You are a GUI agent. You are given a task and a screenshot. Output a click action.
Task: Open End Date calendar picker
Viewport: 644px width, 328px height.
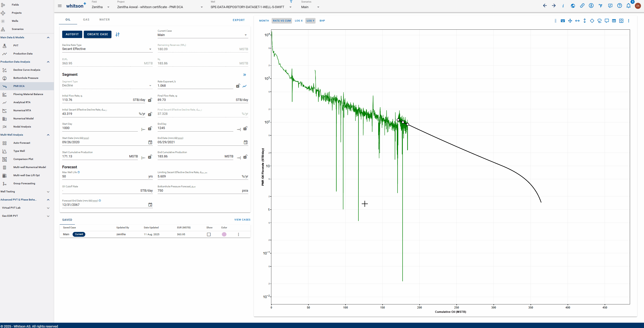(x=246, y=142)
